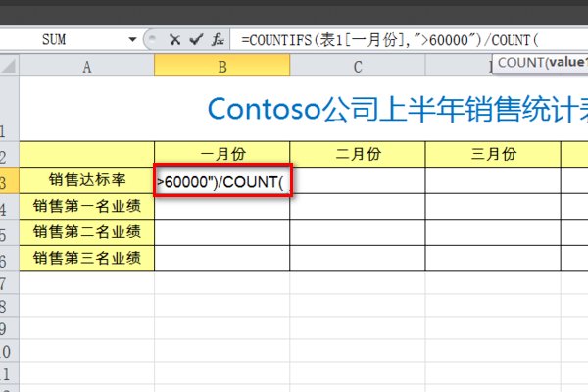Confirm the formula with the checkmark icon
588x392 pixels.
[x=196, y=39]
